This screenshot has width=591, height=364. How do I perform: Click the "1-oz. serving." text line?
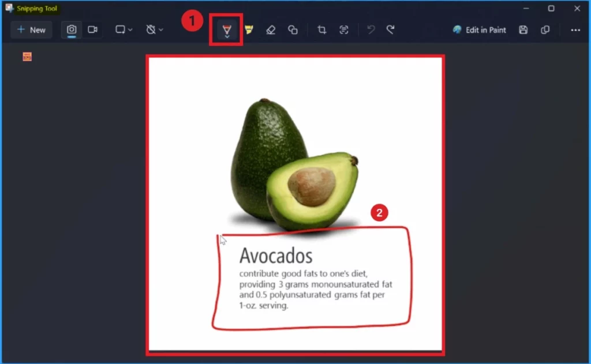pos(263,306)
